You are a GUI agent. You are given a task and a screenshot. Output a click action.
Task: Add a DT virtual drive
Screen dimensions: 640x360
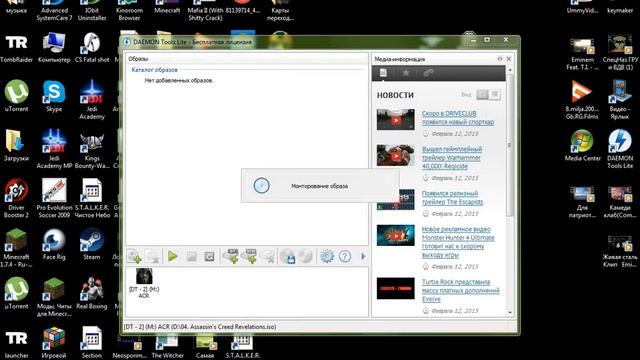coord(231,256)
